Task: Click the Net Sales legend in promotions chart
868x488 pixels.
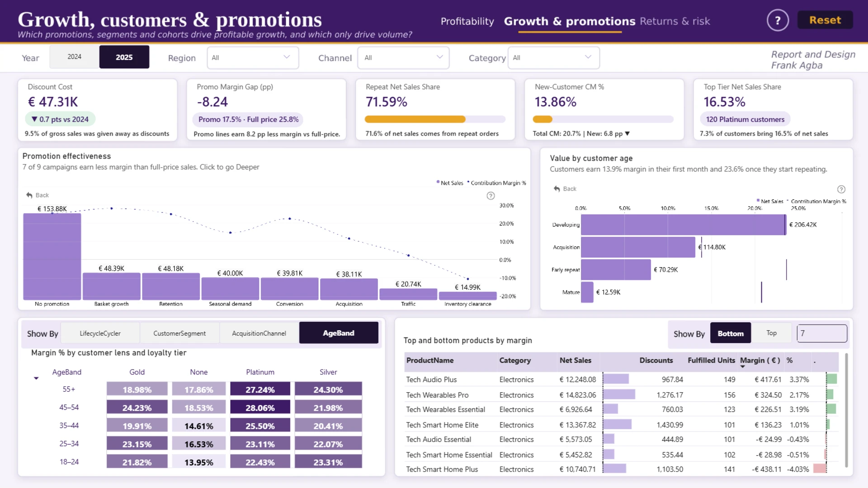Action: [450, 183]
